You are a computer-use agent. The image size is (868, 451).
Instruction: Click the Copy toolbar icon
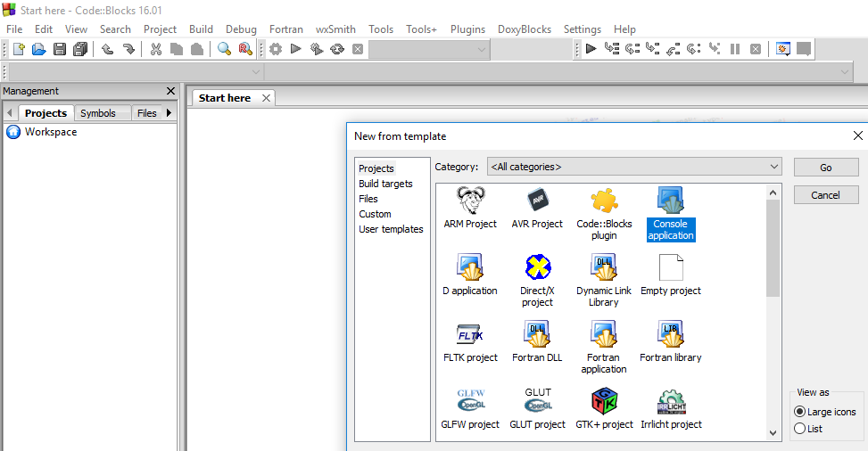(x=177, y=49)
